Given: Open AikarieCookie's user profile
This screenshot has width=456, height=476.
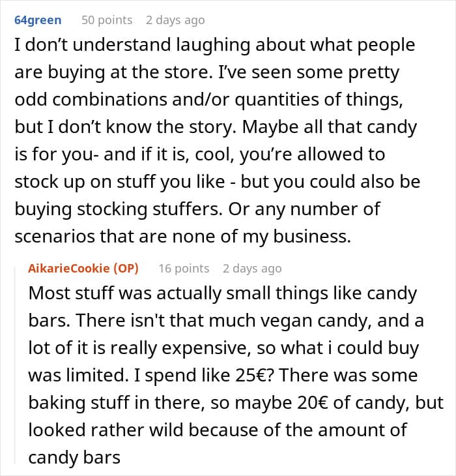Looking at the screenshot, I should point(69,269).
